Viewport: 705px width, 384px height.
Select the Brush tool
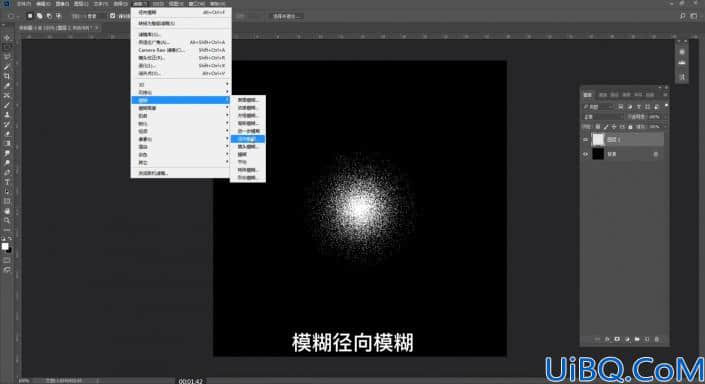[7, 105]
